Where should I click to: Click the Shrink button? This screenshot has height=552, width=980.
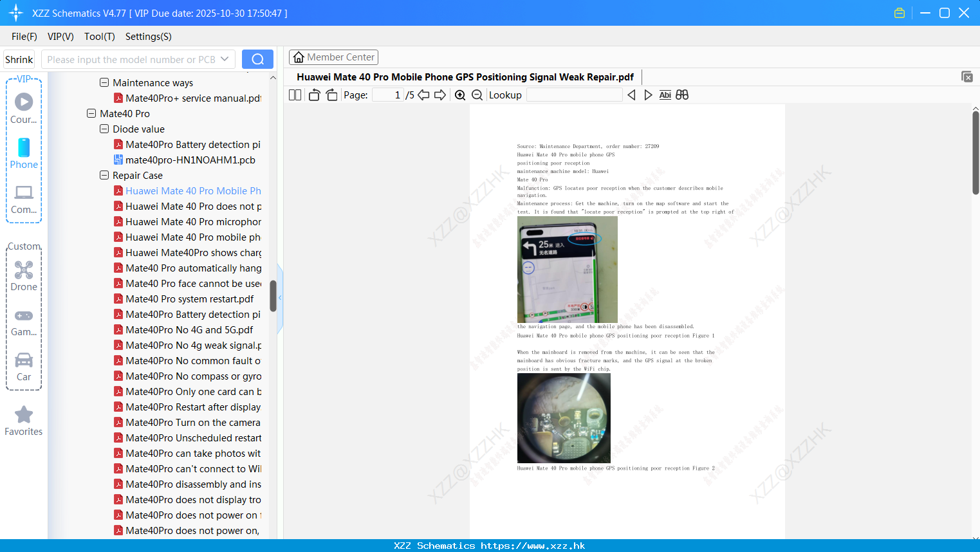pyautogui.click(x=19, y=59)
